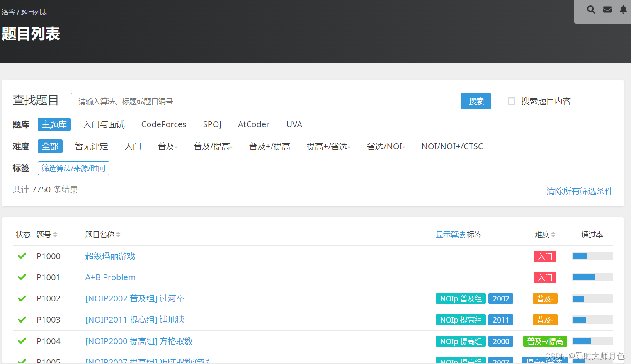Image resolution: width=631 pixels, height=364 pixels.
Task: Click the 题目列表 breadcrumb link
Action: (x=34, y=12)
